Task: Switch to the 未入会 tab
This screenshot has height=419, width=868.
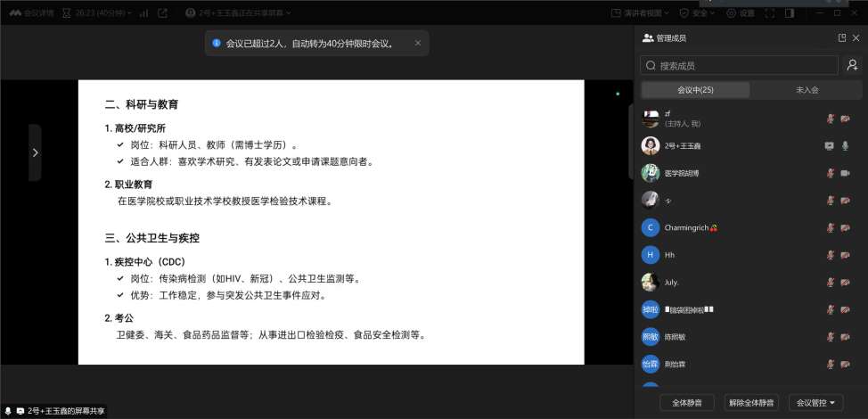Action: pyautogui.click(x=807, y=90)
